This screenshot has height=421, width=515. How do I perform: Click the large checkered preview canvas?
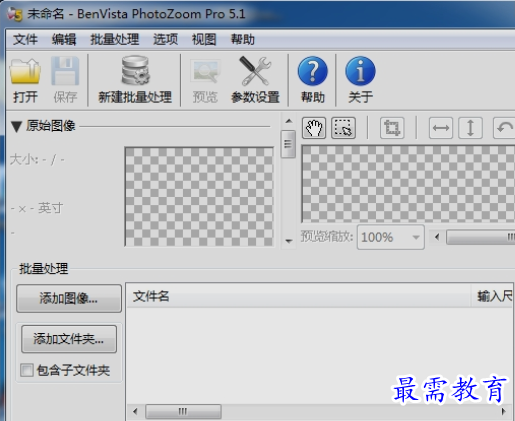pos(408,184)
